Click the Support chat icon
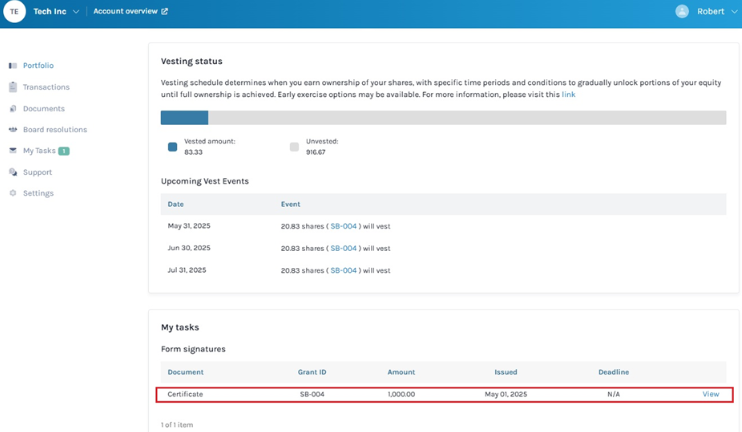 coord(13,172)
